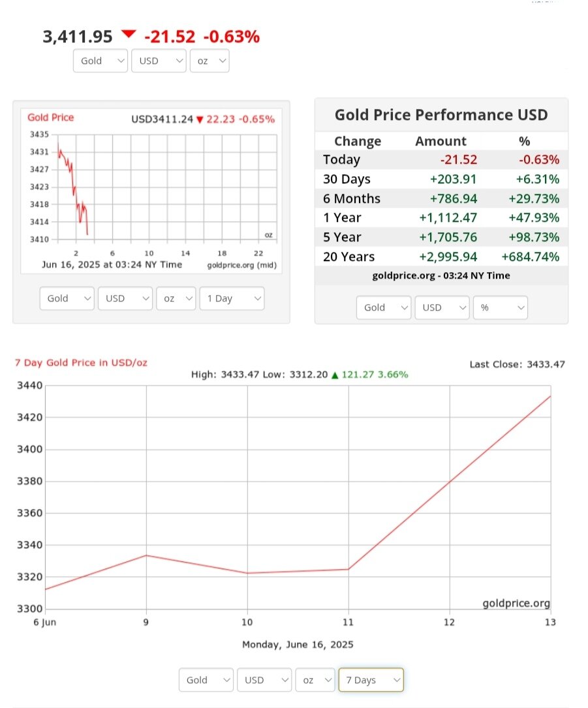Click the green up triangle above the 7 Day chart
Screen dimensions: 588x708
coord(335,375)
